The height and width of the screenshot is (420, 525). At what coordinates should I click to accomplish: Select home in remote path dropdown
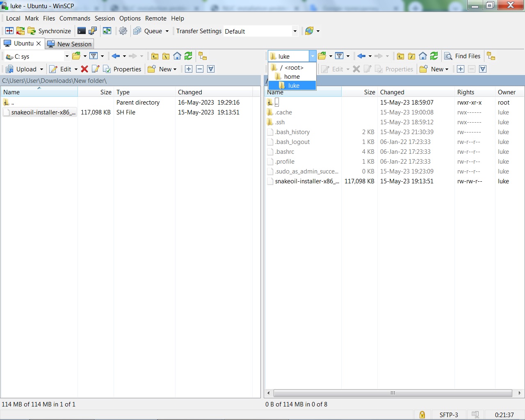point(292,77)
